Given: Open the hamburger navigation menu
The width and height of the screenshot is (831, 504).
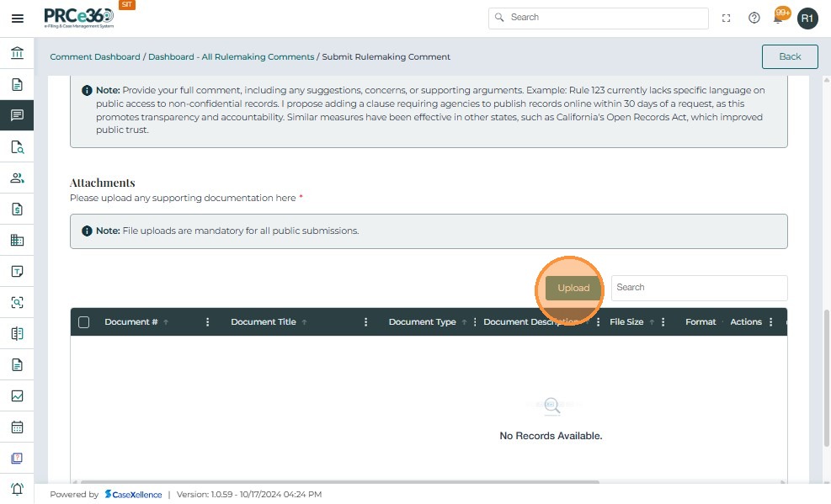Looking at the screenshot, I should [x=18, y=19].
